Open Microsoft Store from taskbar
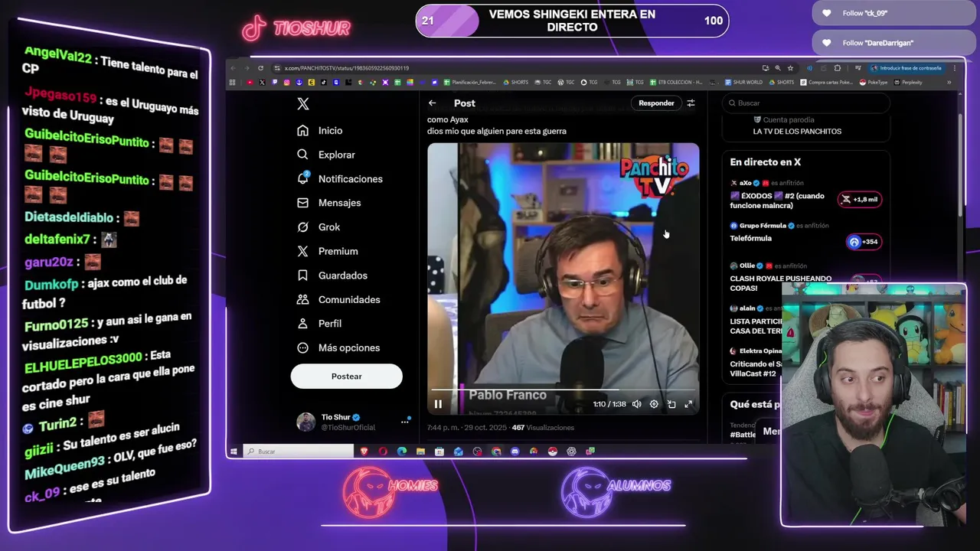This screenshot has width=980, height=551. coord(439,452)
